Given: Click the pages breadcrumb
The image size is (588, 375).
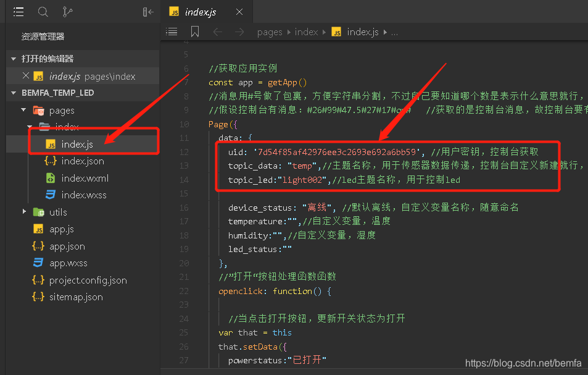Looking at the screenshot, I should [x=269, y=32].
